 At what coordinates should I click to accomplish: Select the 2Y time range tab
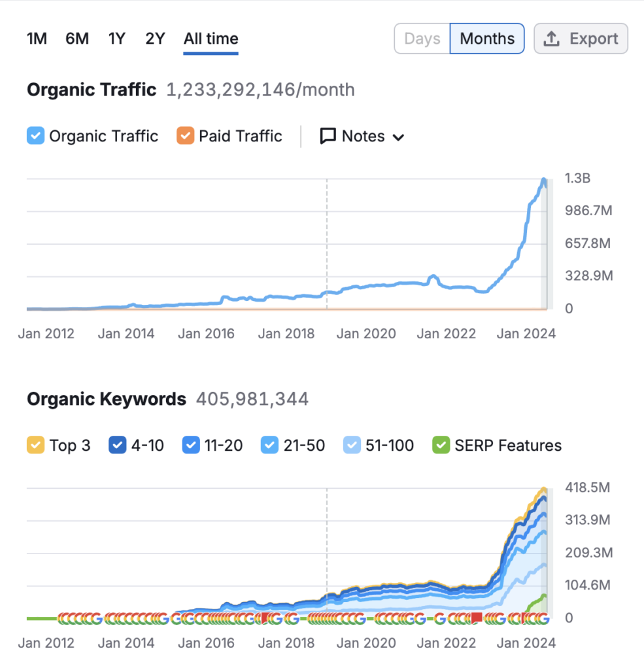(x=155, y=39)
